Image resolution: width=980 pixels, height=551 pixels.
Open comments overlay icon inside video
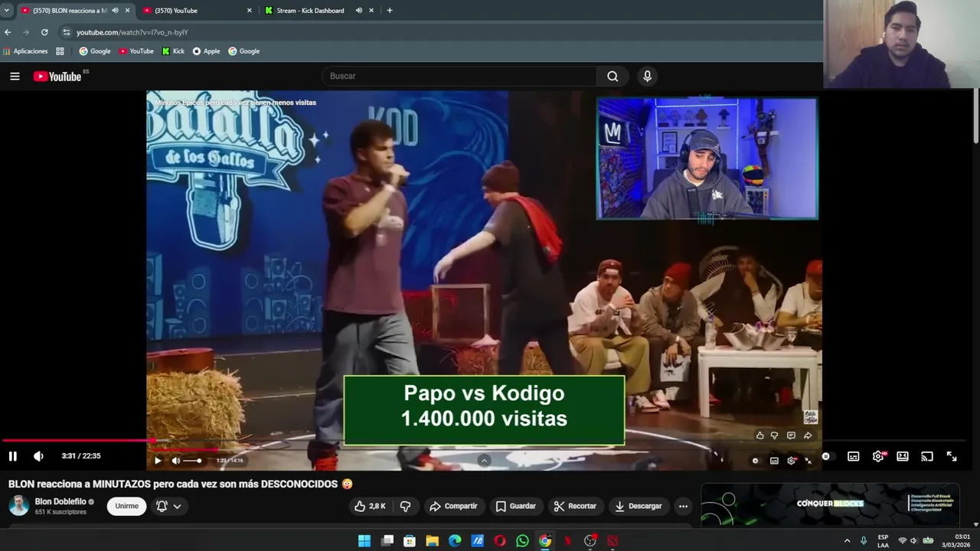[x=791, y=435]
